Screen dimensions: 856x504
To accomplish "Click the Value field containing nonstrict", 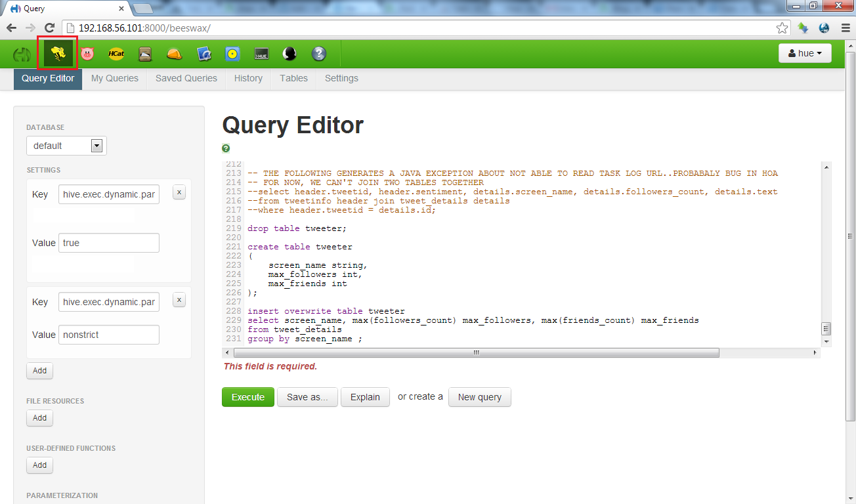I will point(109,335).
